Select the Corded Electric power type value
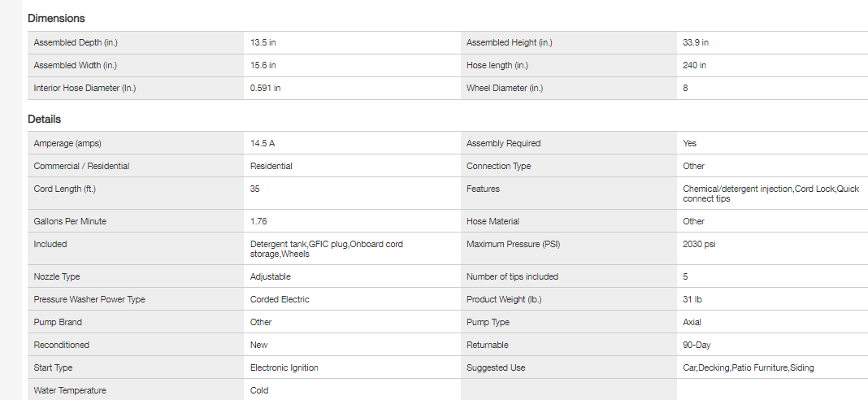 point(280,299)
